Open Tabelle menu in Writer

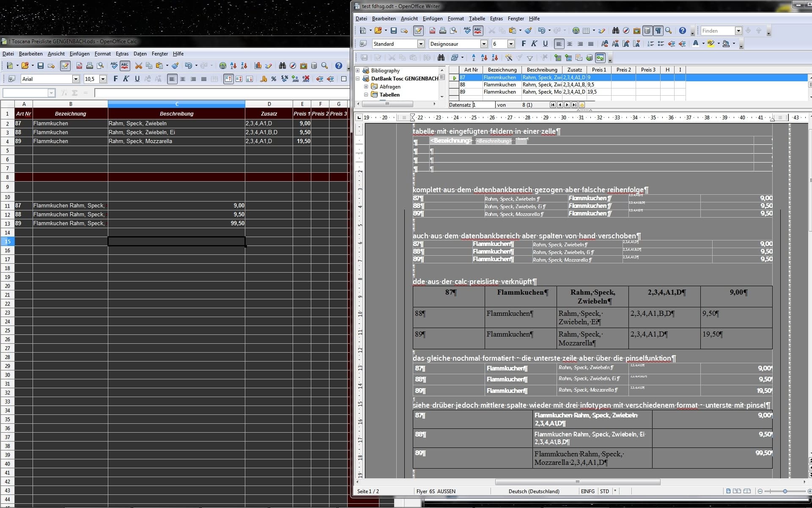477,19
